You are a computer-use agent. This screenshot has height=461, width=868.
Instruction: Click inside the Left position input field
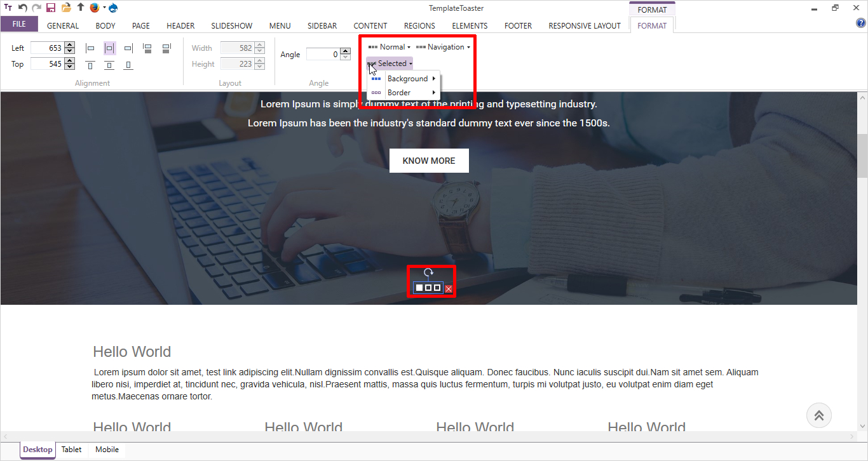(46, 48)
